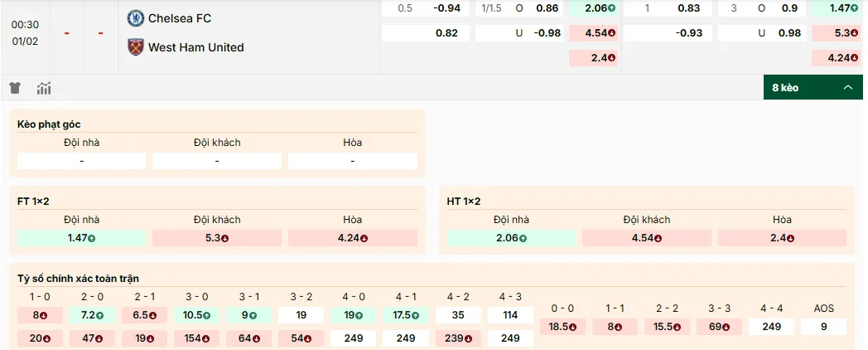Select HT 1×2 home odds 2.06
The height and width of the screenshot is (350, 868).
(511, 238)
